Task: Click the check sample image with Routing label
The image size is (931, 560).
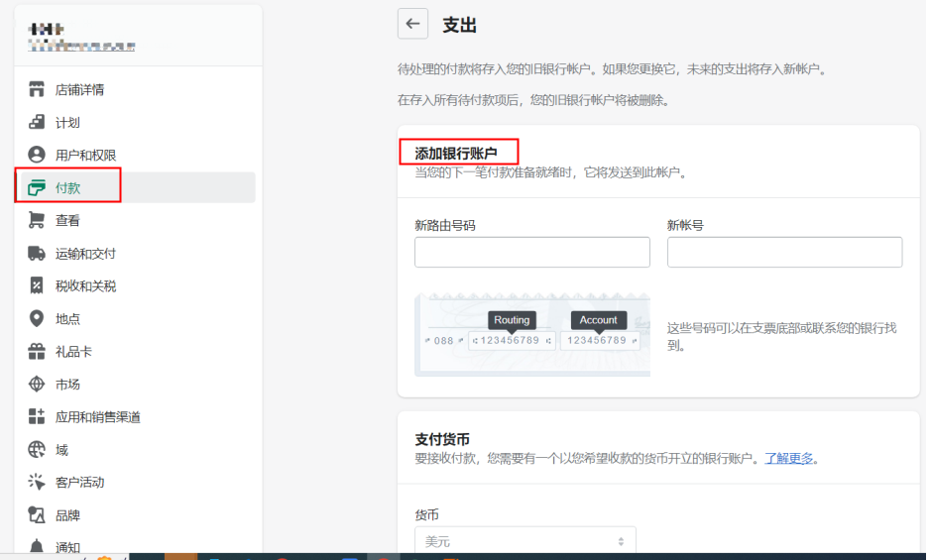Action: click(x=531, y=334)
